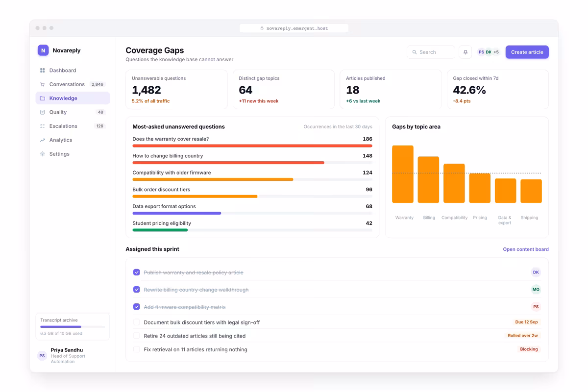Viewport: 588px width, 392px height.
Task: Click Gap closed value 42.6%
Action: (469, 90)
